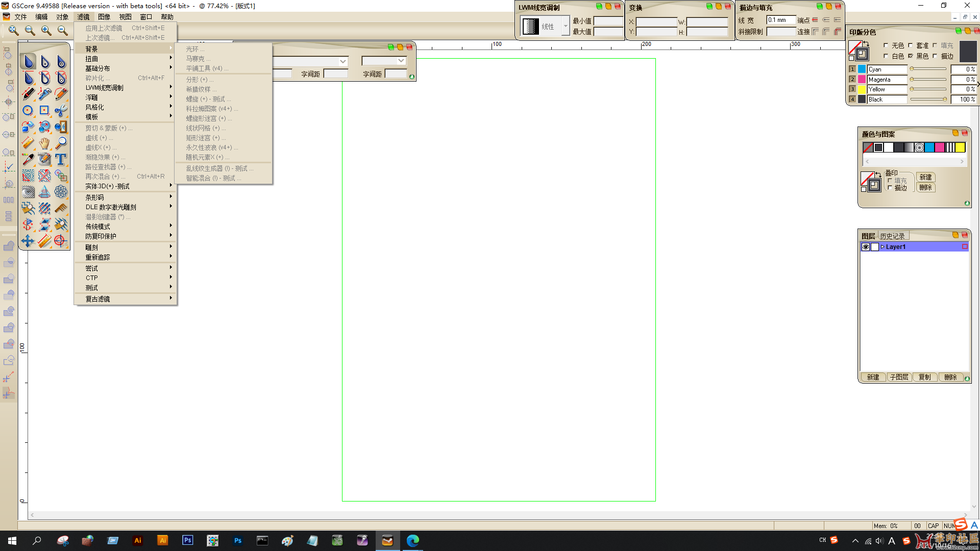Toggle Layer1 visibility eye icon
The image size is (980, 551).
tap(866, 247)
